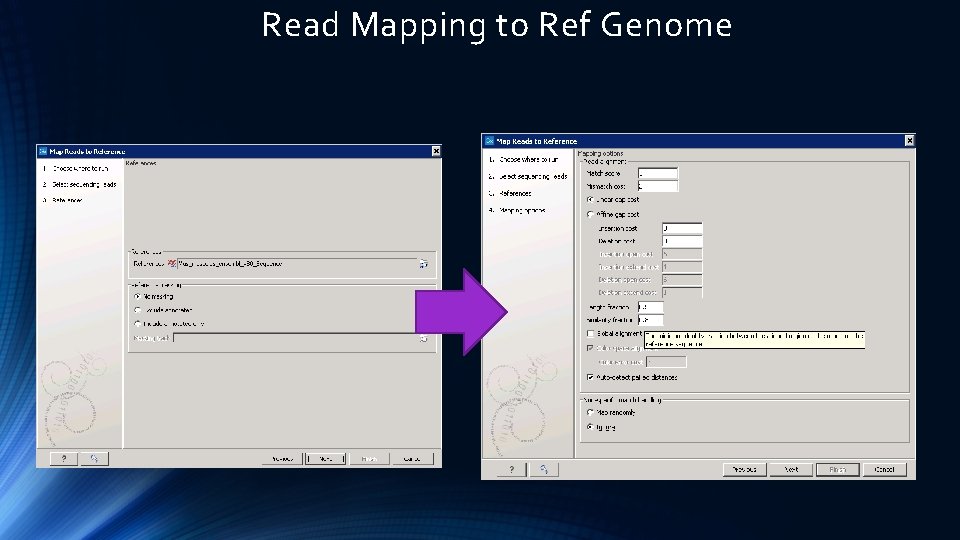
Task: Click the Cancel button in the References dialog
Action: point(412,459)
